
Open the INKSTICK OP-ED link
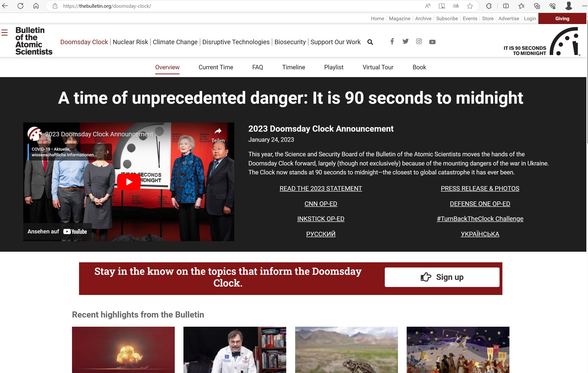(x=321, y=219)
